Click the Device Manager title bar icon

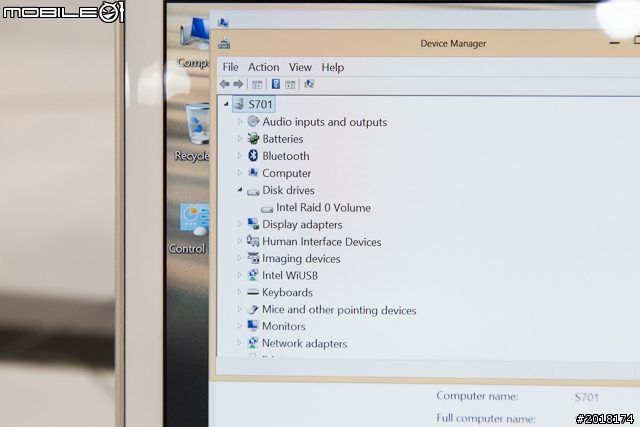pos(224,43)
